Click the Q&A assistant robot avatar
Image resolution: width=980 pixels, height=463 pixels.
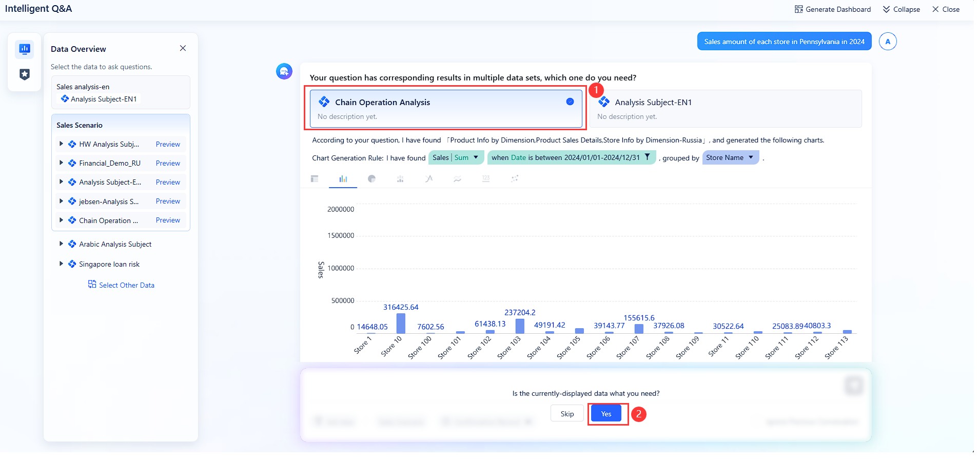coord(284,71)
